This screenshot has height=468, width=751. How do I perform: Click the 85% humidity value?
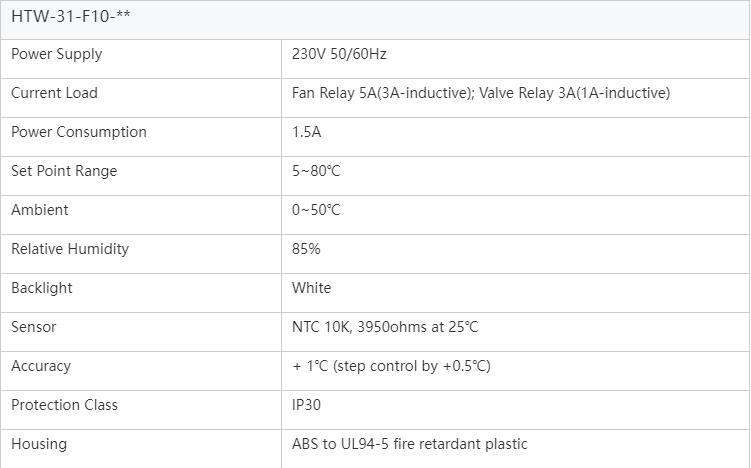(x=306, y=249)
